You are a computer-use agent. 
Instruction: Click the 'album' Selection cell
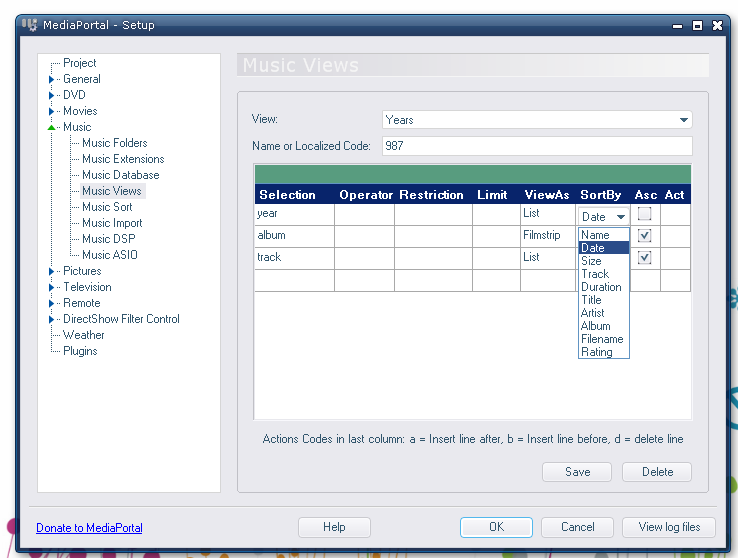[x=295, y=236]
